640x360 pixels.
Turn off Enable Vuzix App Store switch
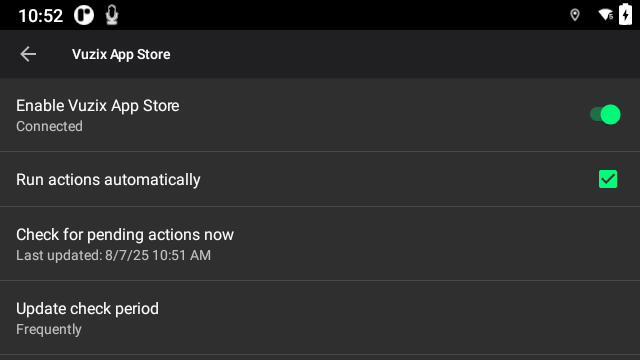coord(605,114)
